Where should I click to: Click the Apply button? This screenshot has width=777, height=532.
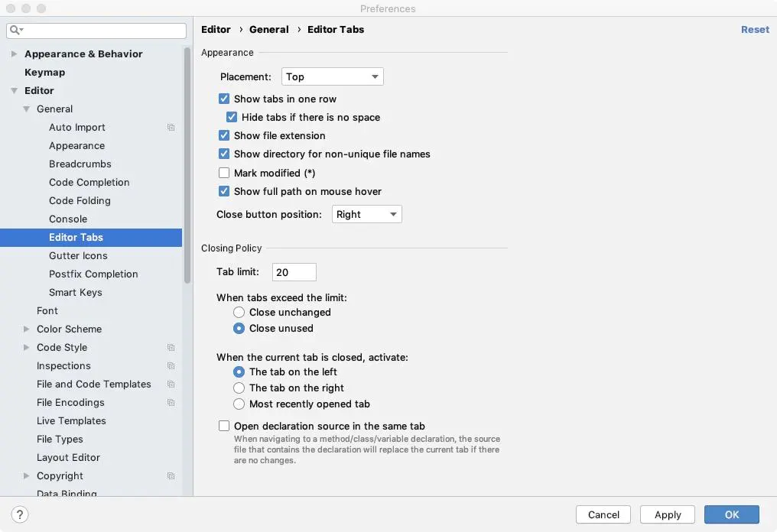[x=668, y=514]
